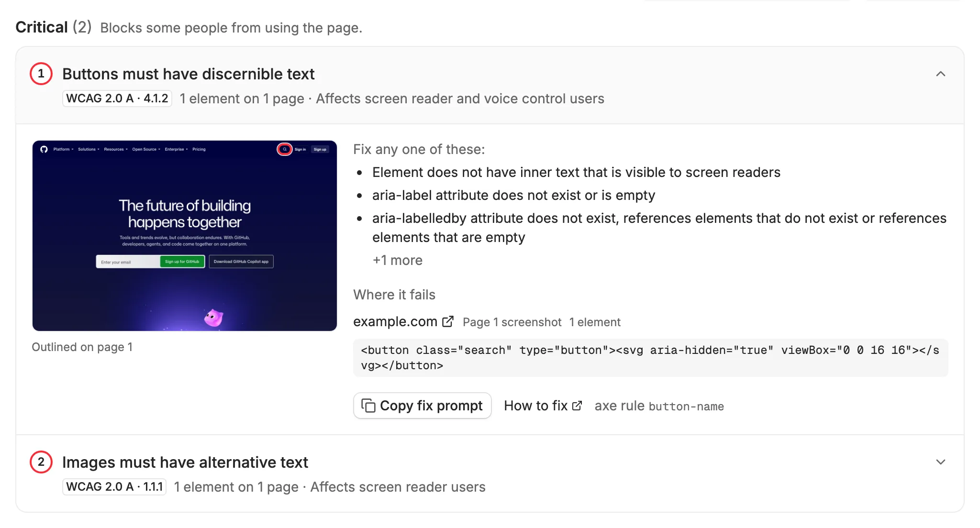
Task: Click 'aria-label attribute does not exist or is empty'
Action: [x=513, y=195]
